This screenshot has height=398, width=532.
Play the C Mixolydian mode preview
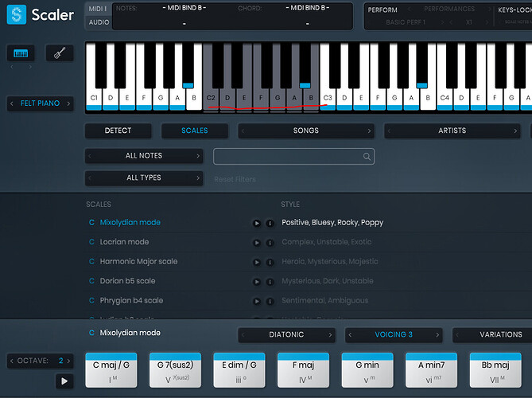[257, 223]
